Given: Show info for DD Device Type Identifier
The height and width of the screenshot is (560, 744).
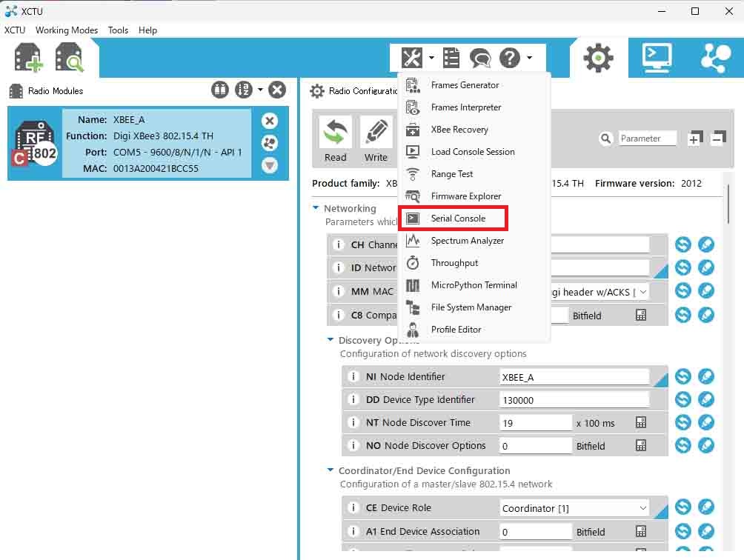Looking at the screenshot, I should pos(353,399).
